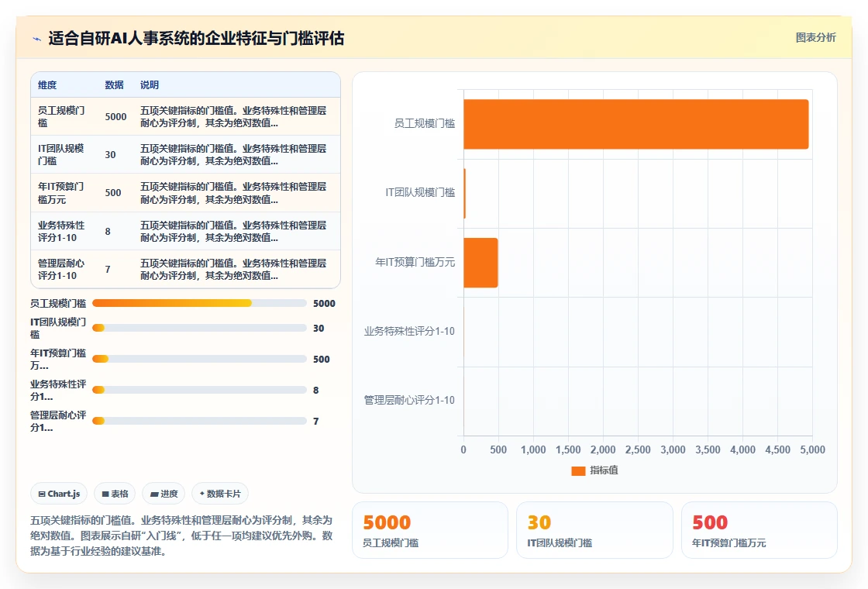Click 员工规模门槛 row name in table
The height and width of the screenshot is (589, 868).
point(61,117)
